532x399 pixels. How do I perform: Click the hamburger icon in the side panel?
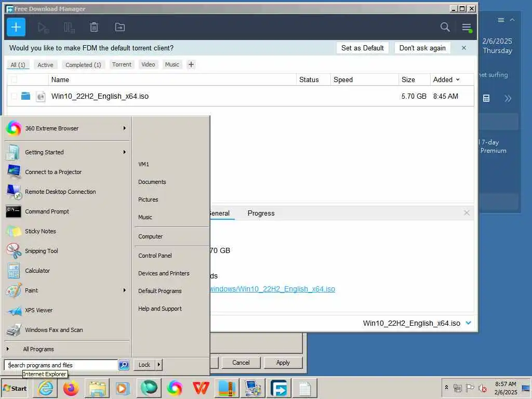tap(501, 20)
